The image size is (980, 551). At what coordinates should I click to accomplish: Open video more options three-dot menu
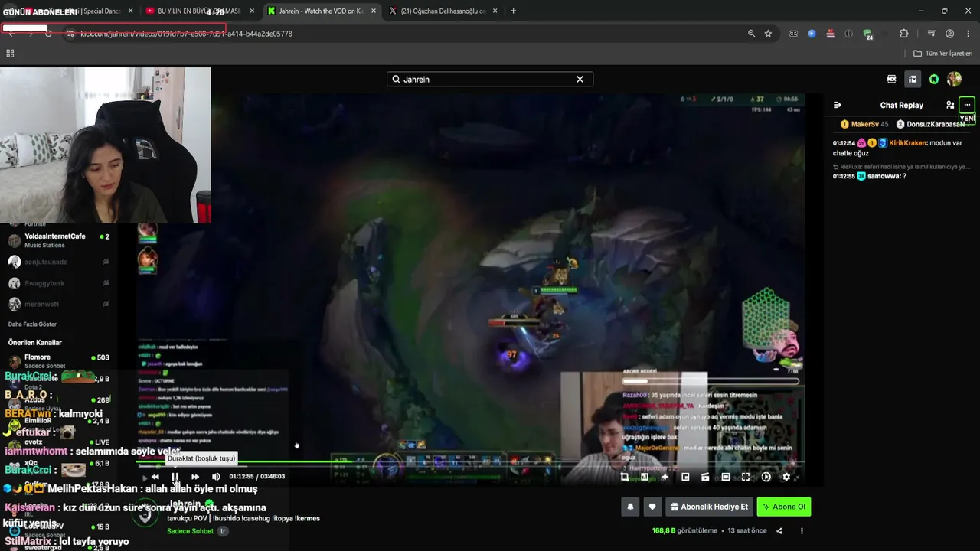coord(802,531)
